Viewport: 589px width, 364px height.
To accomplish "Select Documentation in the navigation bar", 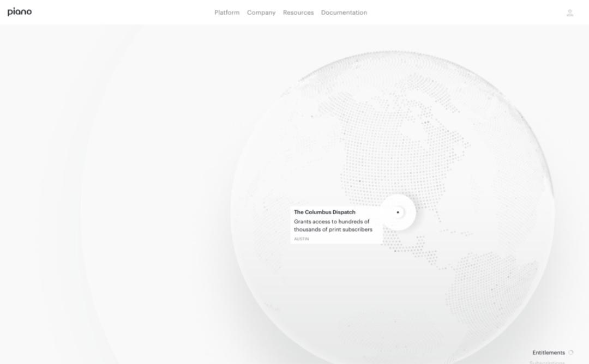I will 344,12.
